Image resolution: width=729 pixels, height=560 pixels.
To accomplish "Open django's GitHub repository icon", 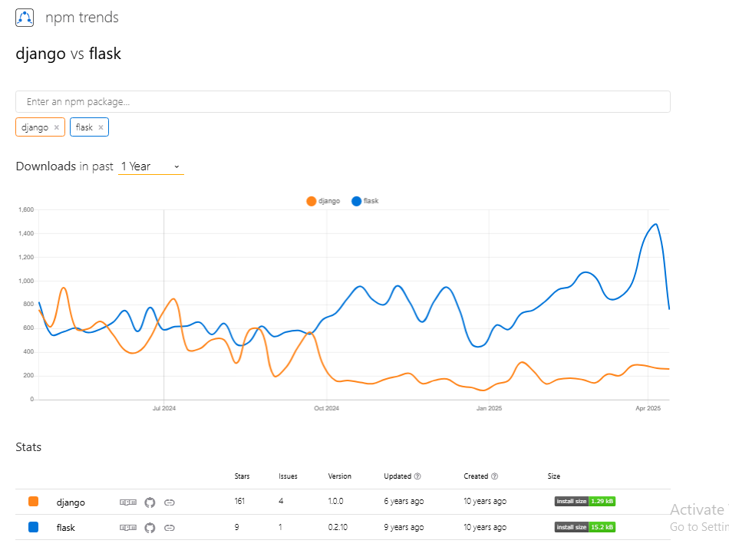I will click(150, 502).
